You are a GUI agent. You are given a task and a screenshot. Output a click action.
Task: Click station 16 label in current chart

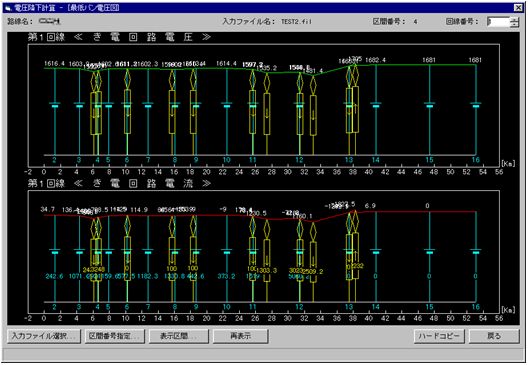click(x=476, y=307)
